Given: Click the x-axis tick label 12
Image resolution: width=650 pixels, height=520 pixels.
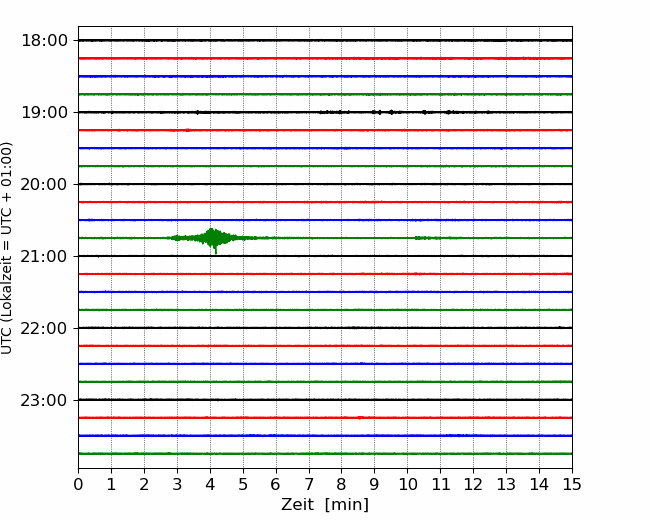Looking at the screenshot, I should 473,484.
